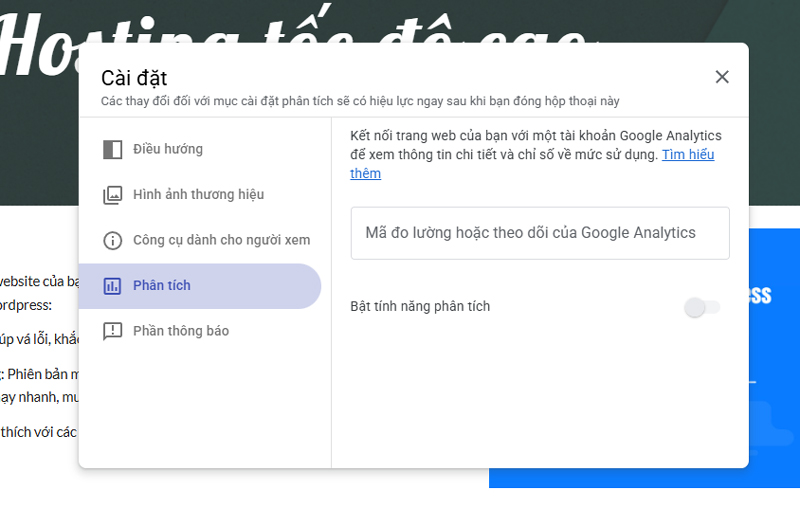Click the dialog subtitle about phân tích changes
The image size is (800, 508).
[360, 101]
